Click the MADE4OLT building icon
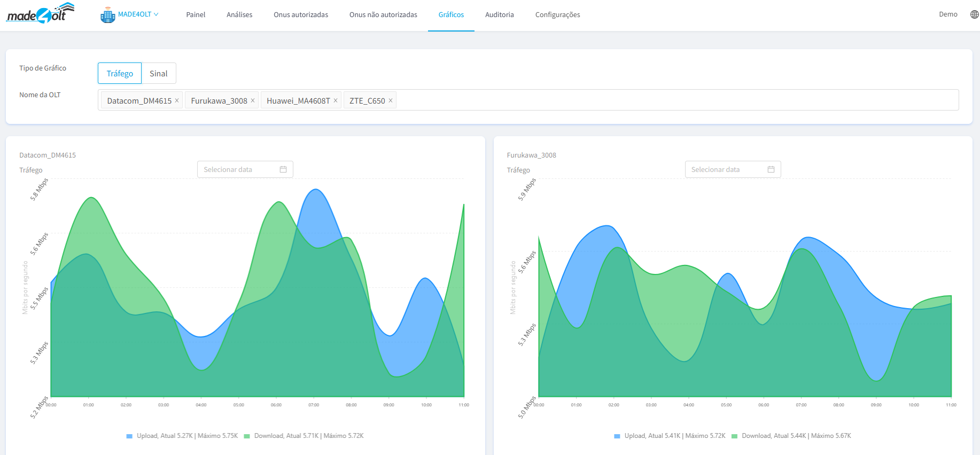The height and width of the screenshot is (455, 980). [x=108, y=15]
